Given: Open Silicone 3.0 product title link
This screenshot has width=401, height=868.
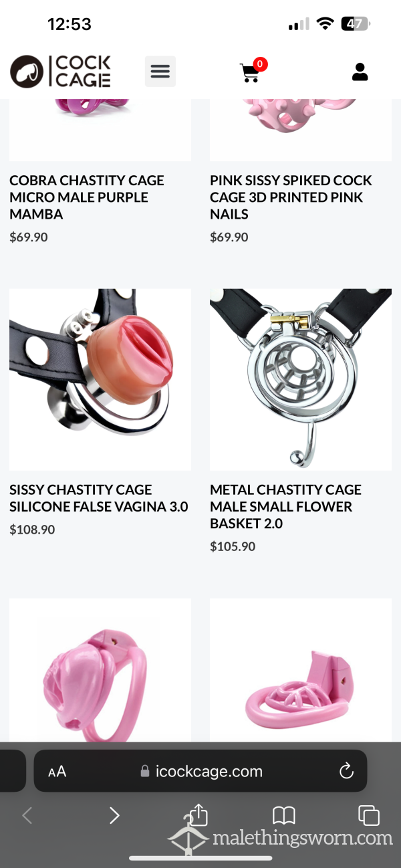Looking at the screenshot, I should point(99,498).
